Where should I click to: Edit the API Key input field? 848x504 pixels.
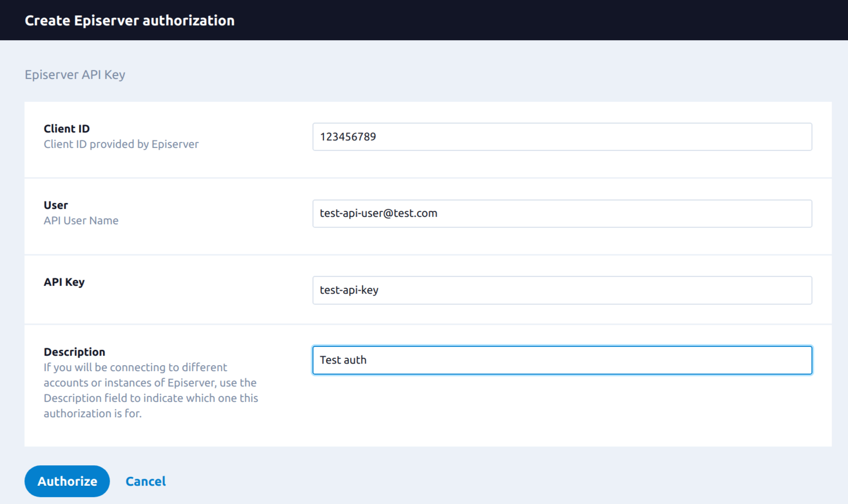coord(562,290)
